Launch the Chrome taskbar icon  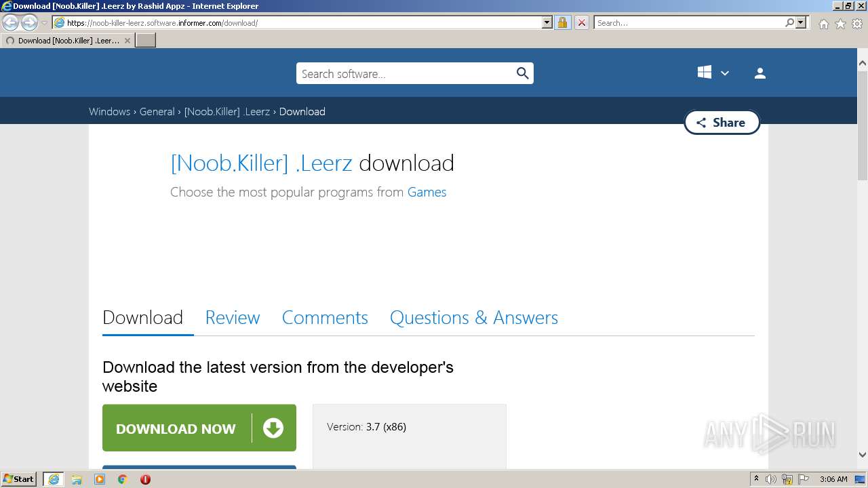click(123, 479)
